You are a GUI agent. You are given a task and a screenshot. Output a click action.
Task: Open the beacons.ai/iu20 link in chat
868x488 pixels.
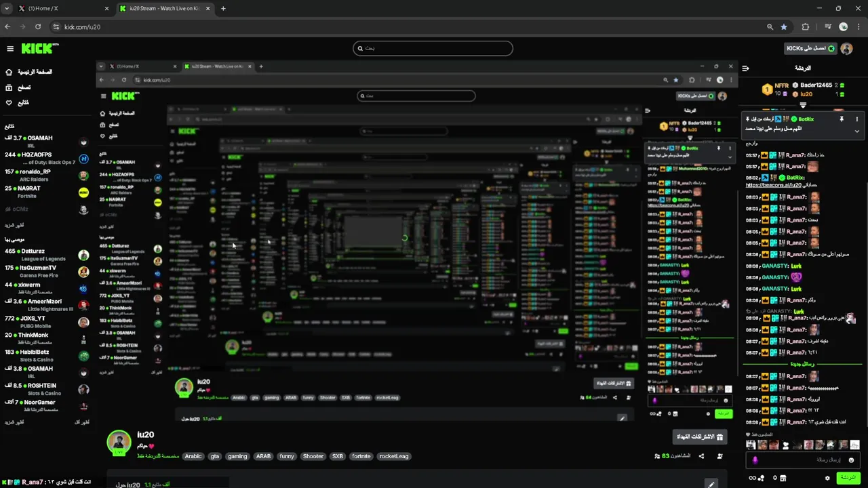click(774, 185)
